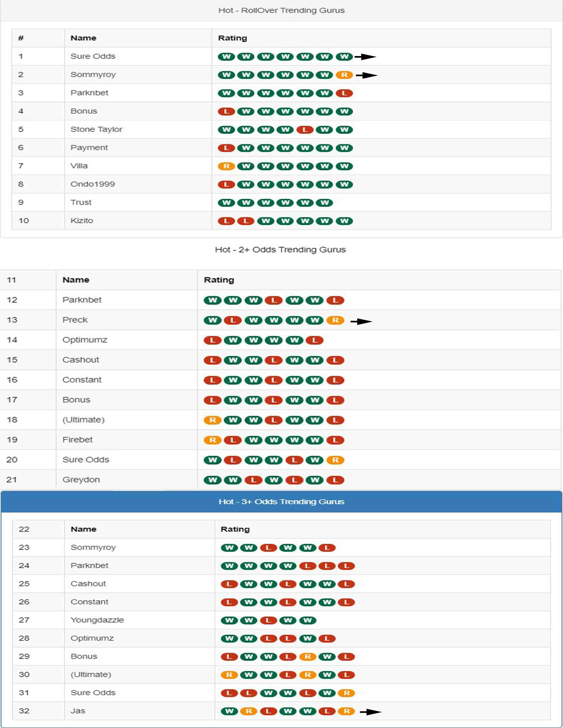Select the name Parknbet in row 24
The width and height of the screenshot is (563, 728).
89,566
